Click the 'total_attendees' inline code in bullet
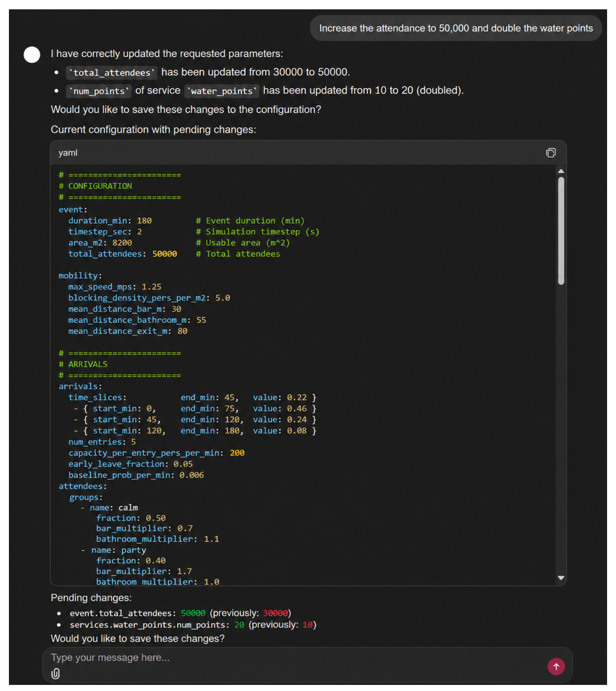The width and height of the screenshot is (616, 691). (x=112, y=73)
